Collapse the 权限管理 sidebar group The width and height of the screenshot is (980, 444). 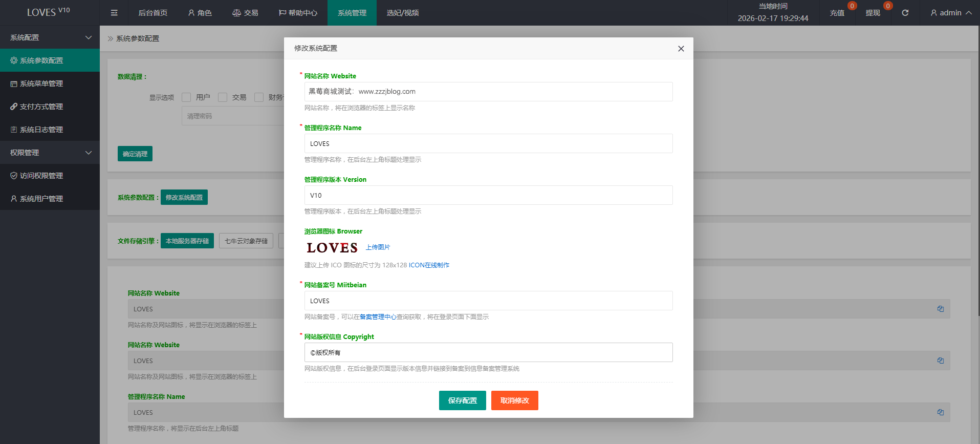click(x=50, y=153)
